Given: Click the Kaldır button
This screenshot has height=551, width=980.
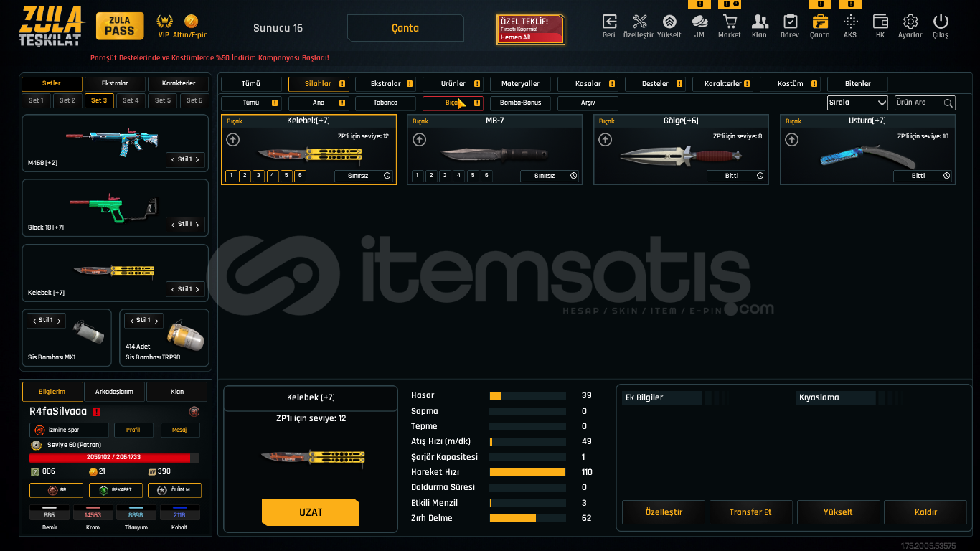Looking at the screenshot, I should (925, 512).
